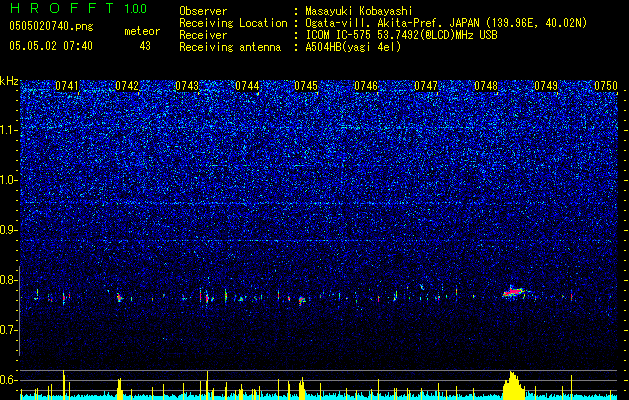The height and width of the screenshot is (400, 629).
Task: Click the 0.8 kHz axis label
Action: pyautogui.click(x=9, y=280)
